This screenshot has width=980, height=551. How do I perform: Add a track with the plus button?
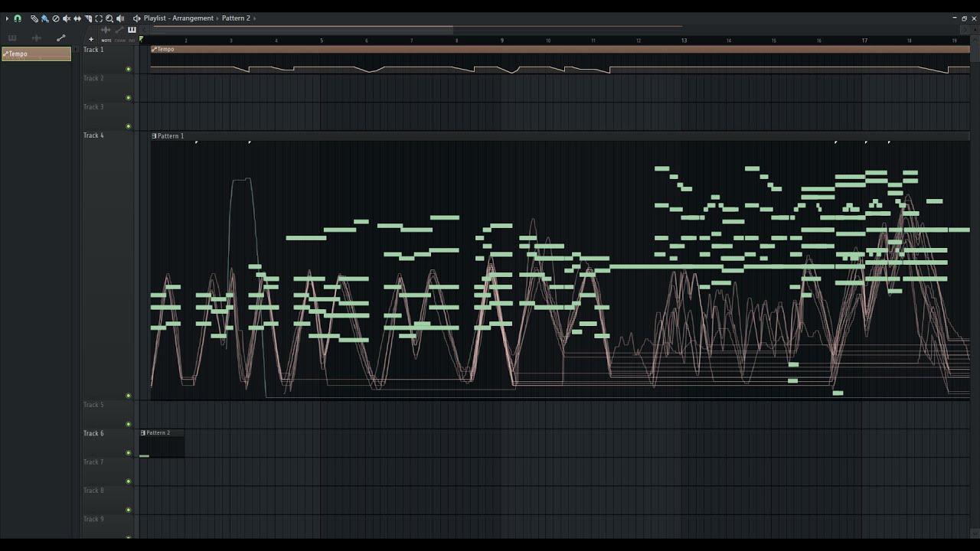coord(91,39)
